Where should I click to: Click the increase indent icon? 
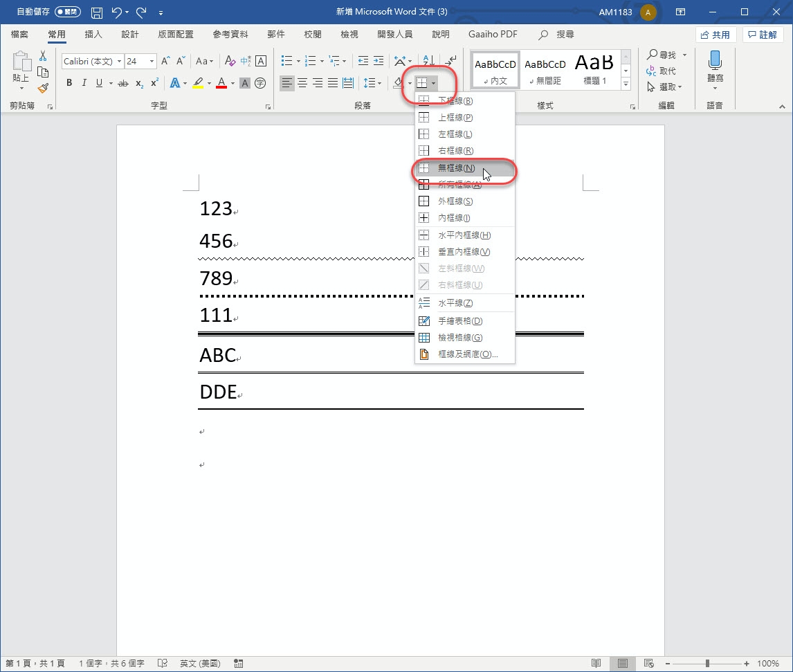pos(378,62)
